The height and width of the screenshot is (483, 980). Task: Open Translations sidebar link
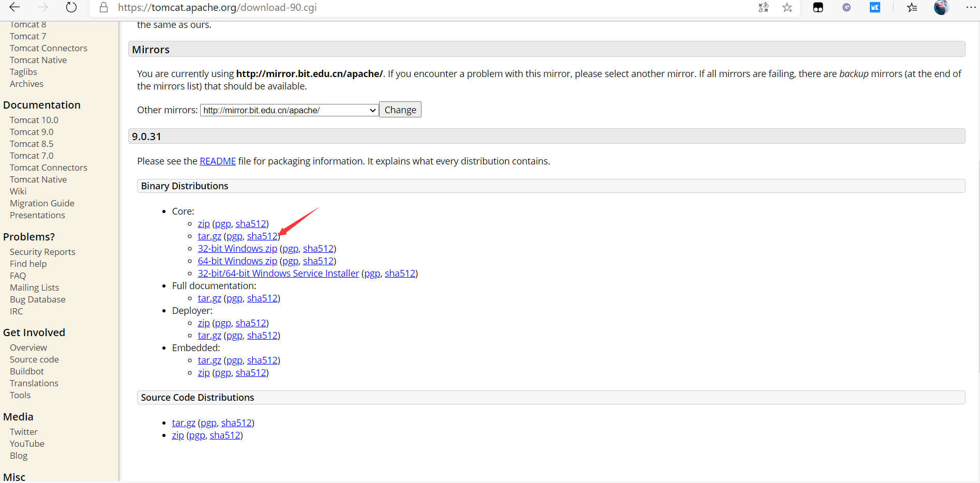pyautogui.click(x=34, y=383)
